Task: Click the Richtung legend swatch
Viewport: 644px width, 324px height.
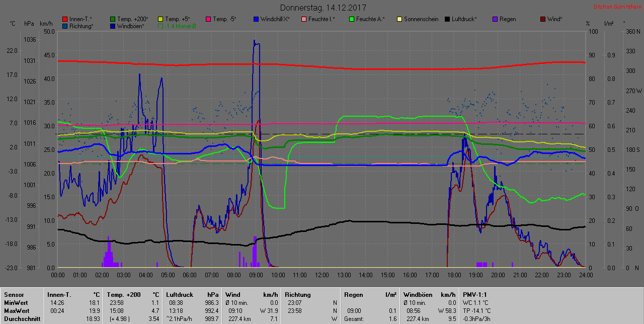Action: 65,26
